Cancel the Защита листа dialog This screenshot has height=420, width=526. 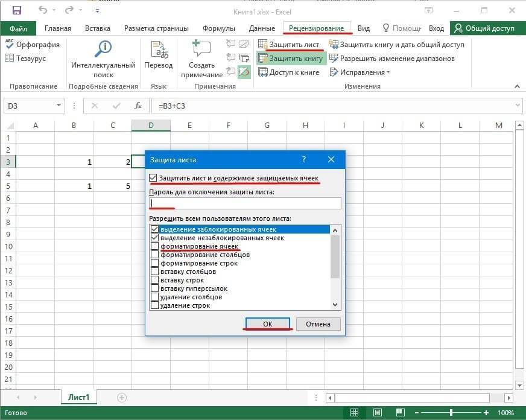pos(318,324)
